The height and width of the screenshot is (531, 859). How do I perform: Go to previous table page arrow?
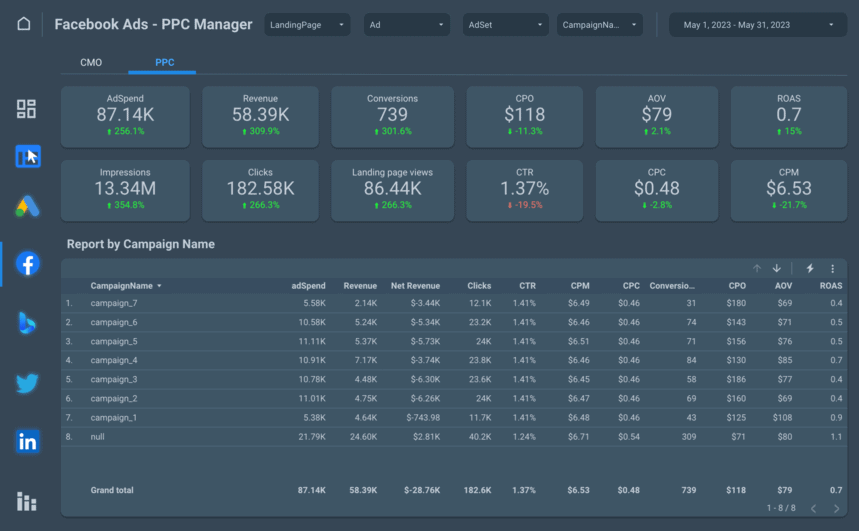tap(814, 509)
